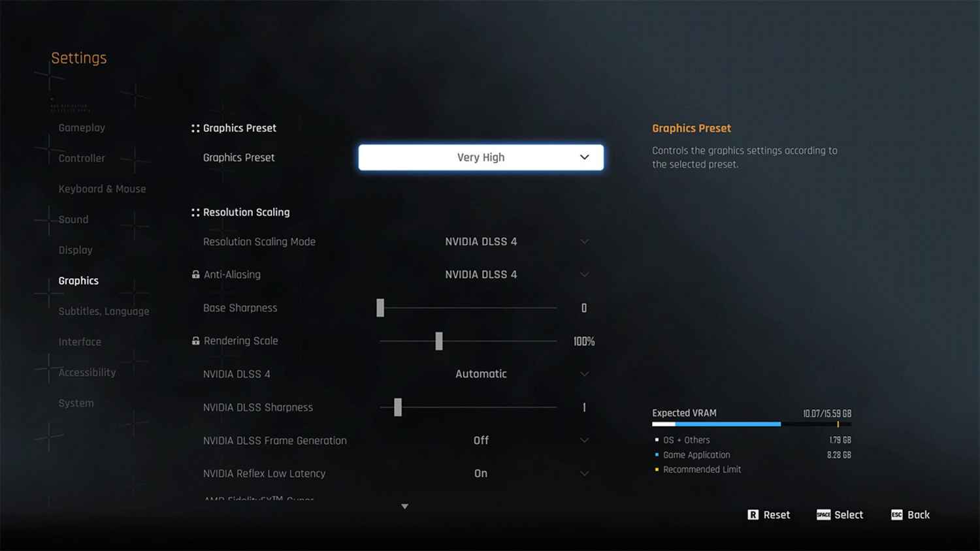Click the yellow square beside Recommended Limit legend
This screenshot has width=980, height=551.
click(x=655, y=469)
